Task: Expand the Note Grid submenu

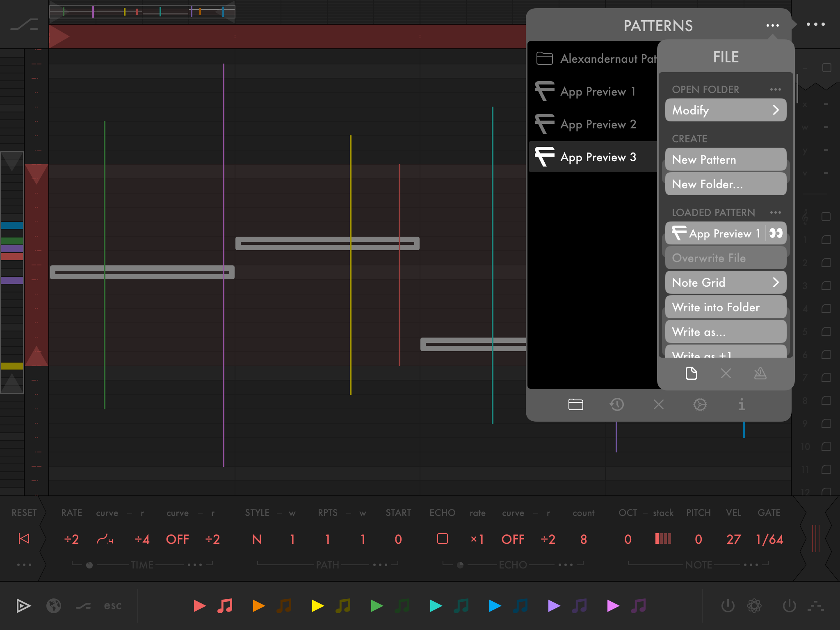Action: point(726,283)
